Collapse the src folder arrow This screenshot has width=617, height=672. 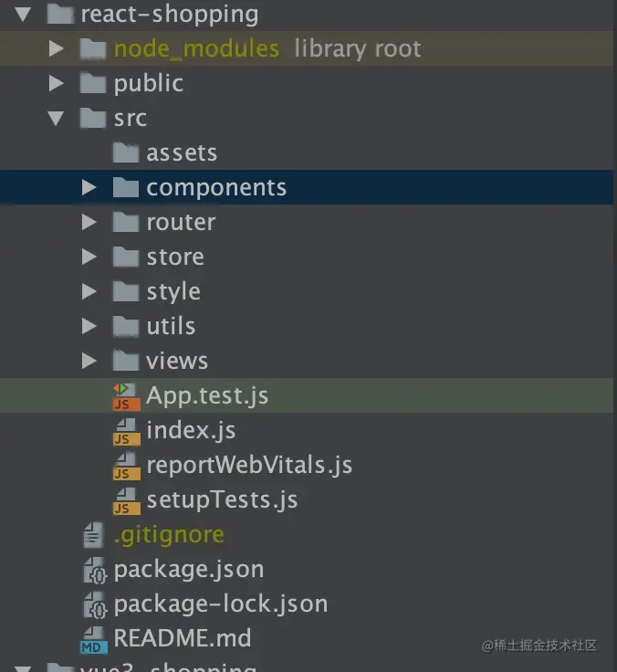(57, 118)
